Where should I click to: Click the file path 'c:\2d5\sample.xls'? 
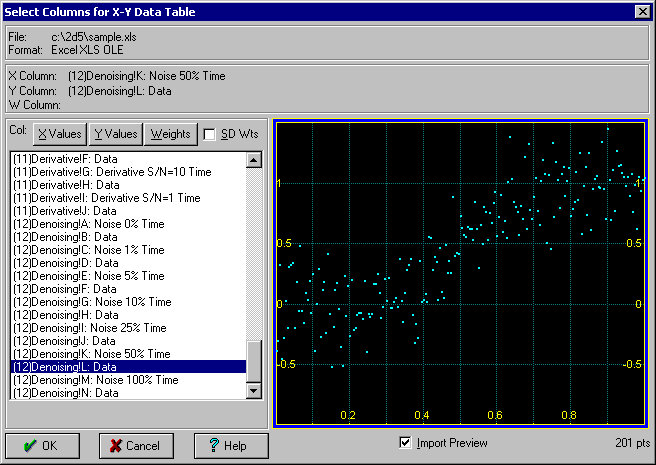[94, 37]
